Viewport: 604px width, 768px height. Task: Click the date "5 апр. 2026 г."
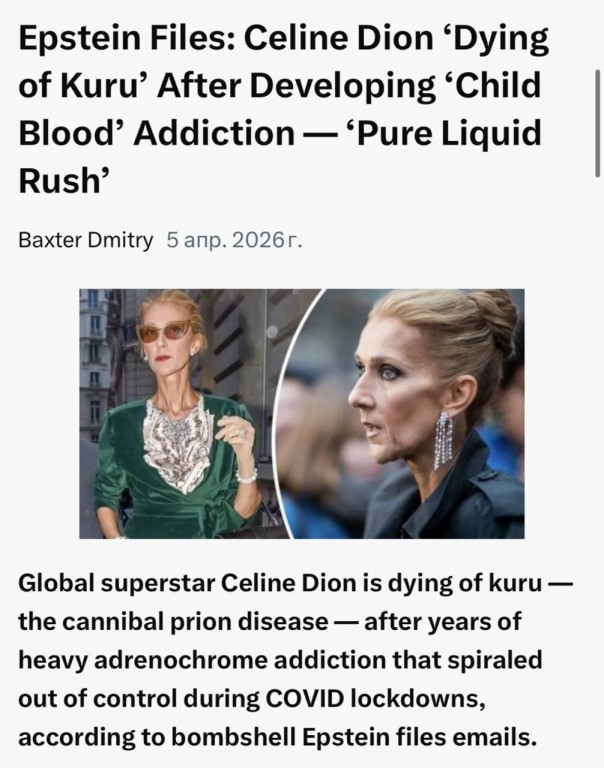[234, 240]
